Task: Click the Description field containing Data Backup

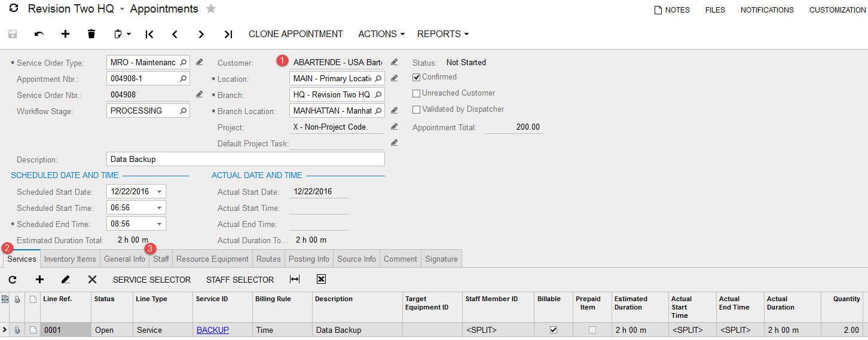Action: coord(246,159)
